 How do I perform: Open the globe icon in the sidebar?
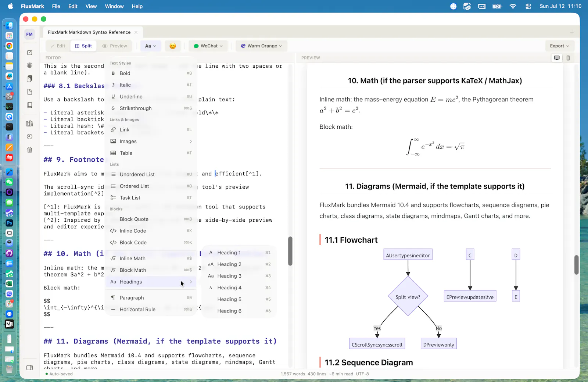point(30,65)
